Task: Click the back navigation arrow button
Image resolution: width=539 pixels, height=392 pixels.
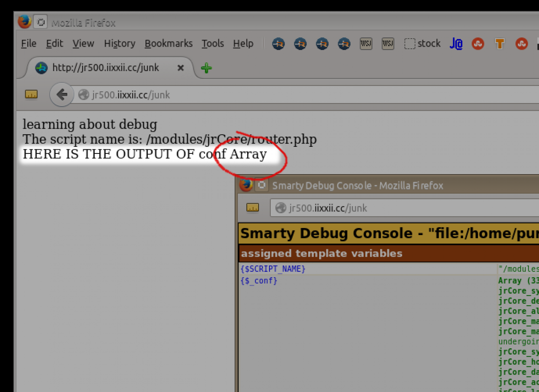Action: click(x=61, y=95)
